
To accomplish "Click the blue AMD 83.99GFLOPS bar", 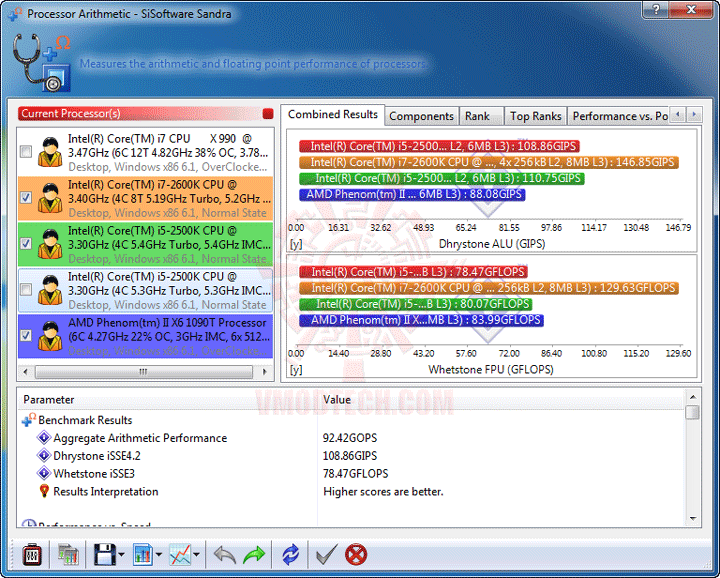I will [422, 320].
